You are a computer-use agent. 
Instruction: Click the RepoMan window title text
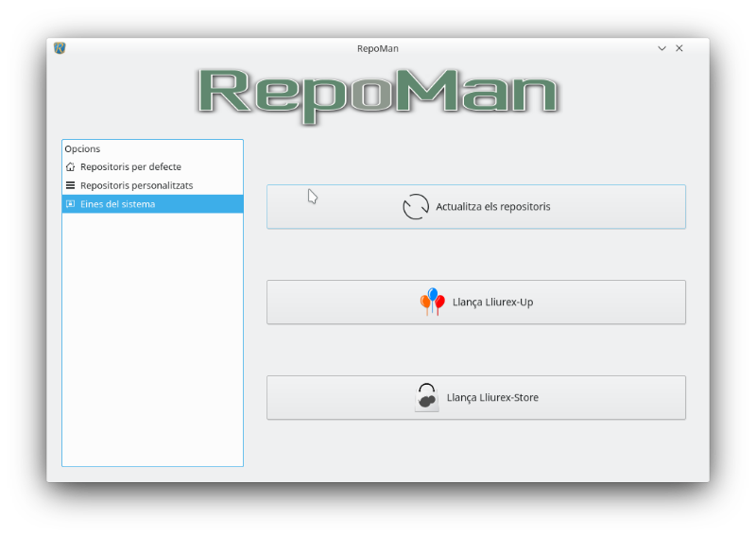[x=377, y=49]
